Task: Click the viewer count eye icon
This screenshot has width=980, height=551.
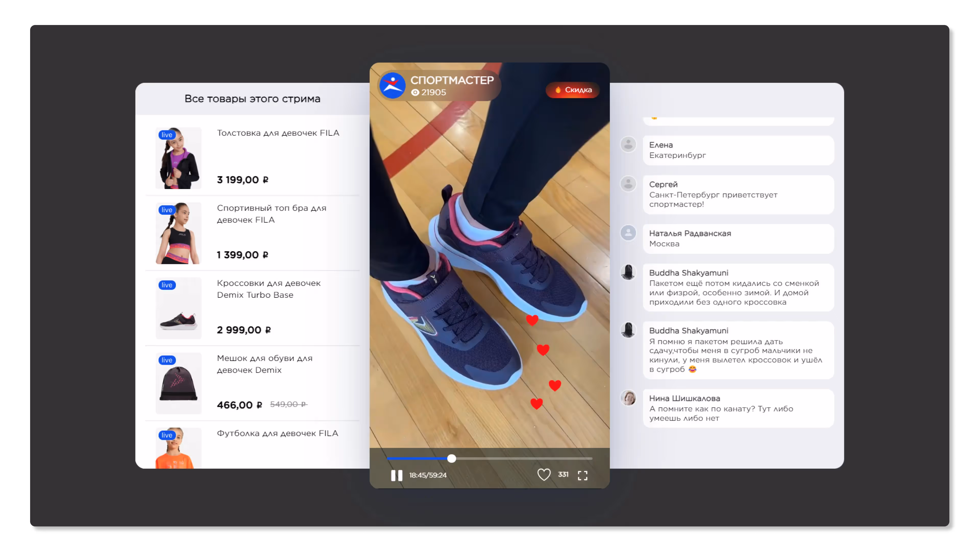Action: [x=415, y=92]
